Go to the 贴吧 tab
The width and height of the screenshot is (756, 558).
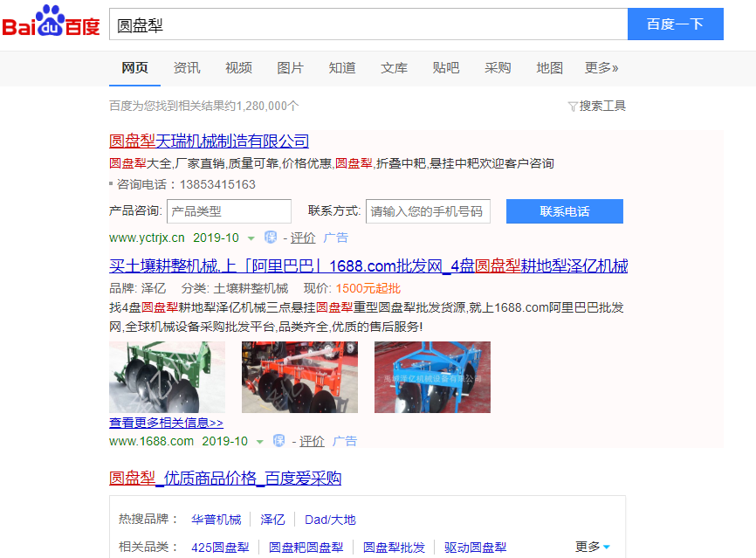point(446,68)
